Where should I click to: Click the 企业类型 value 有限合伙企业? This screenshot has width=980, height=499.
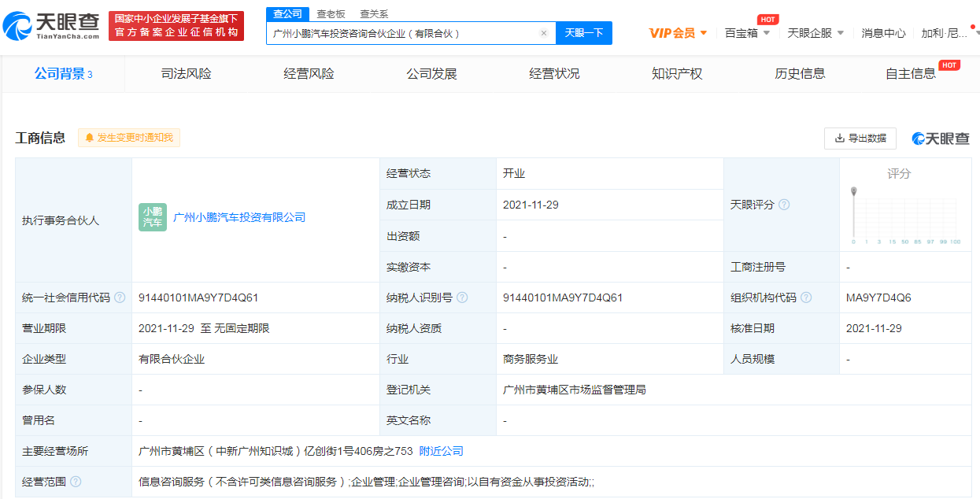click(172, 359)
